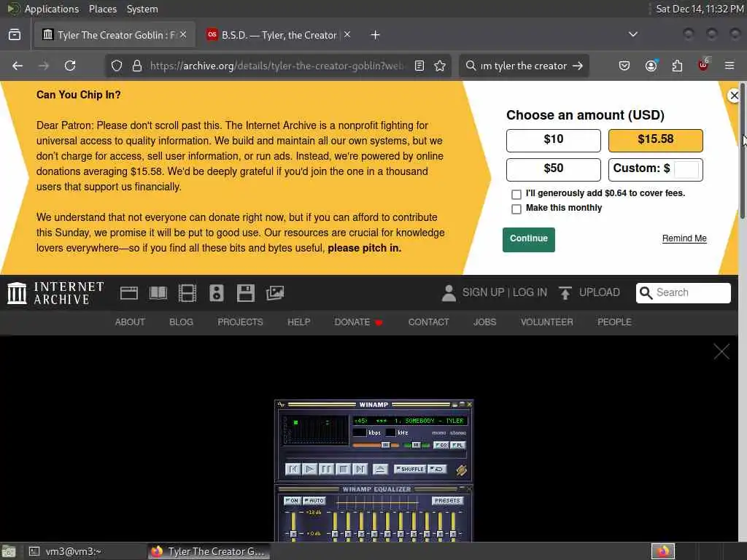
Task: Open the Audio speaker icon
Action: tap(216, 293)
